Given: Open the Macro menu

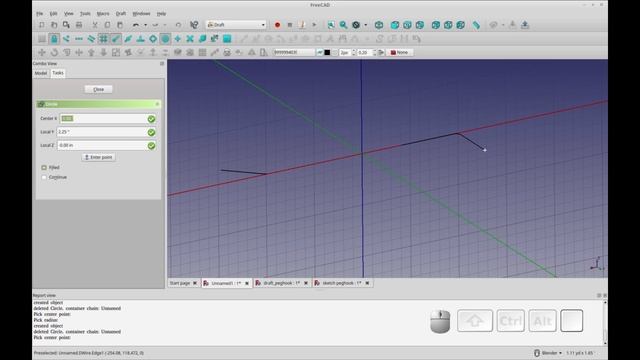Looking at the screenshot, I should coord(103,13).
